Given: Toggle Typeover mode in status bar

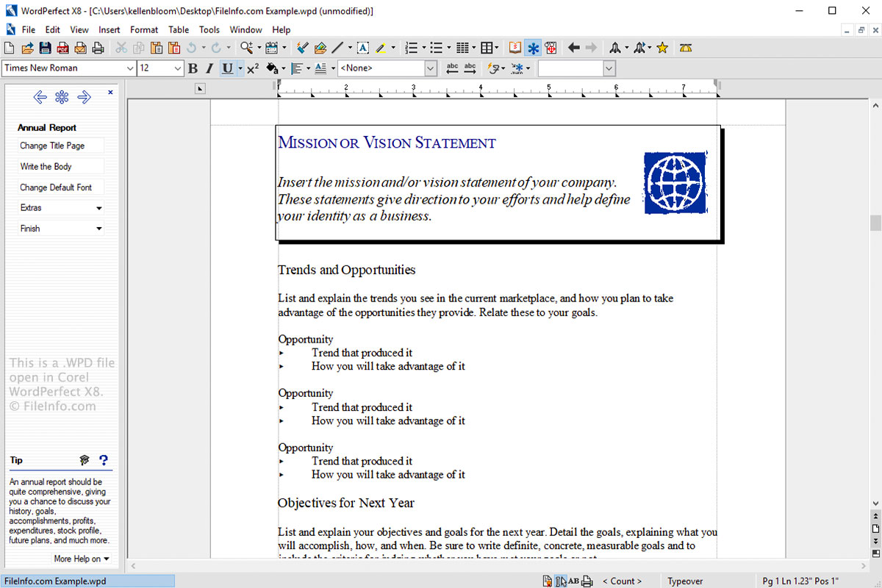Looking at the screenshot, I should tap(685, 581).
